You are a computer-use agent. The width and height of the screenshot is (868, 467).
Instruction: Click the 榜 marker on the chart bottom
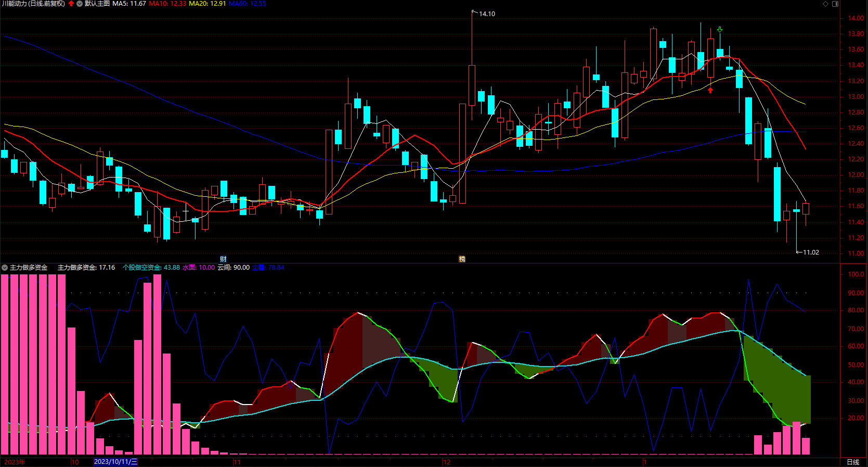tap(462, 259)
